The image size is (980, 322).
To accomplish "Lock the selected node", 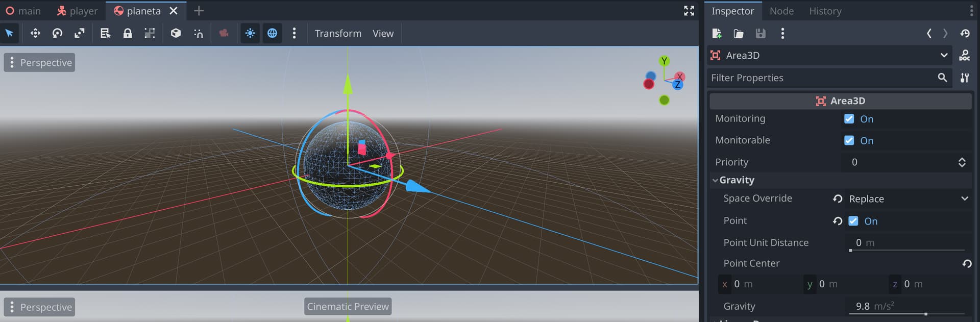I will (x=128, y=33).
